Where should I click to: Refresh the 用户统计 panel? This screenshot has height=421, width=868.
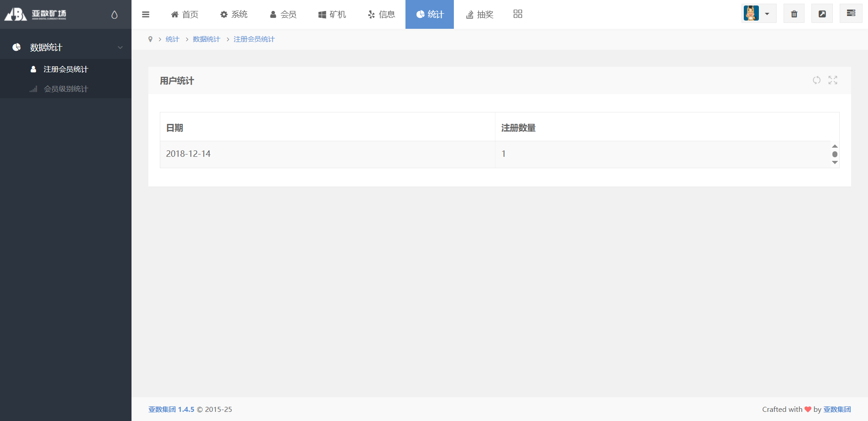coord(816,80)
